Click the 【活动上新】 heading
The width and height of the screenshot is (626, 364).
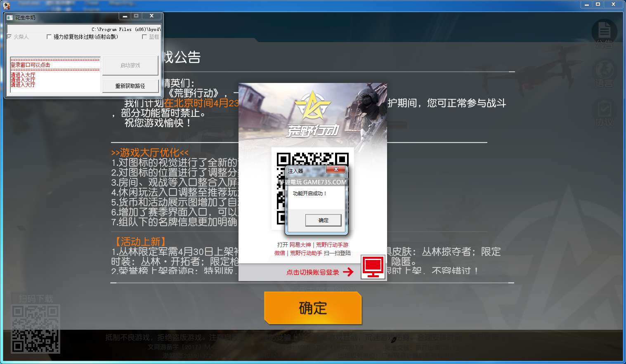click(x=140, y=241)
